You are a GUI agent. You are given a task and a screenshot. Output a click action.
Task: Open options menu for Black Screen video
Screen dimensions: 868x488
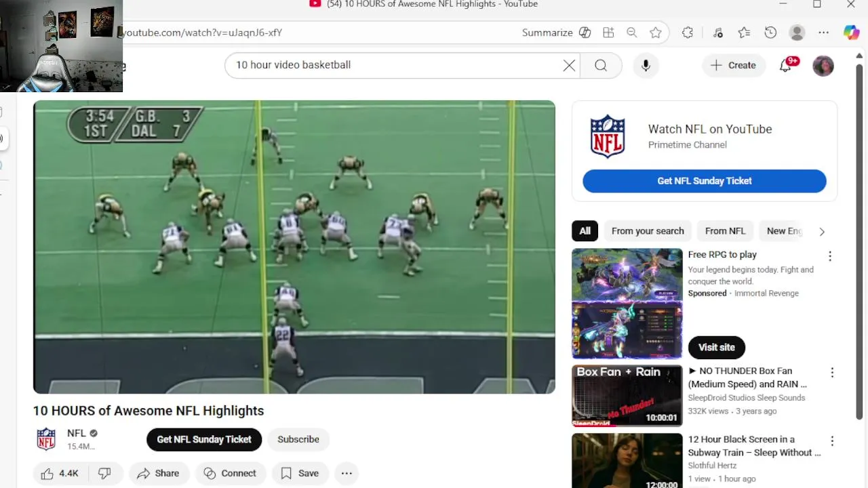point(832,441)
